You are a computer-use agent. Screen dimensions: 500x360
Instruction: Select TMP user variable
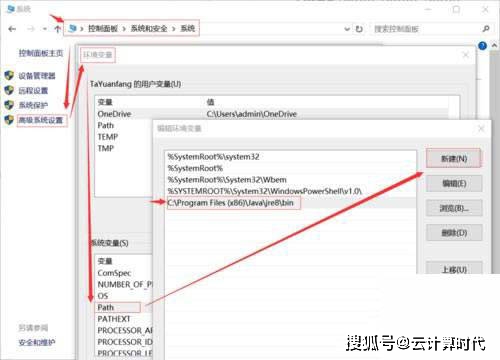click(106, 148)
